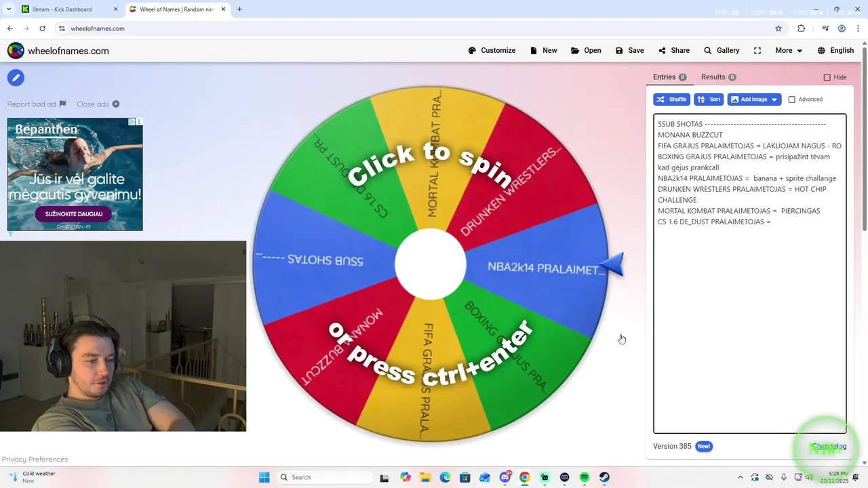This screenshot has height=488, width=868.
Task: Click the page vertical scrollbar
Action: [x=864, y=139]
